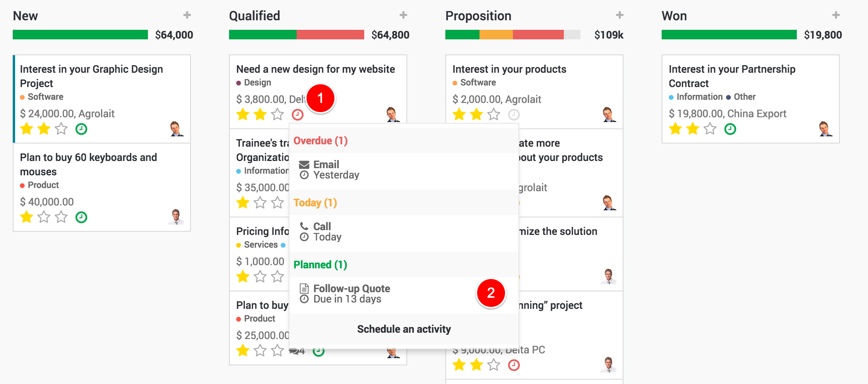This screenshot has height=384, width=868.
Task: Click green activity clock on Graphic Design card
Action: pyautogui.click(x=82, y=129)
